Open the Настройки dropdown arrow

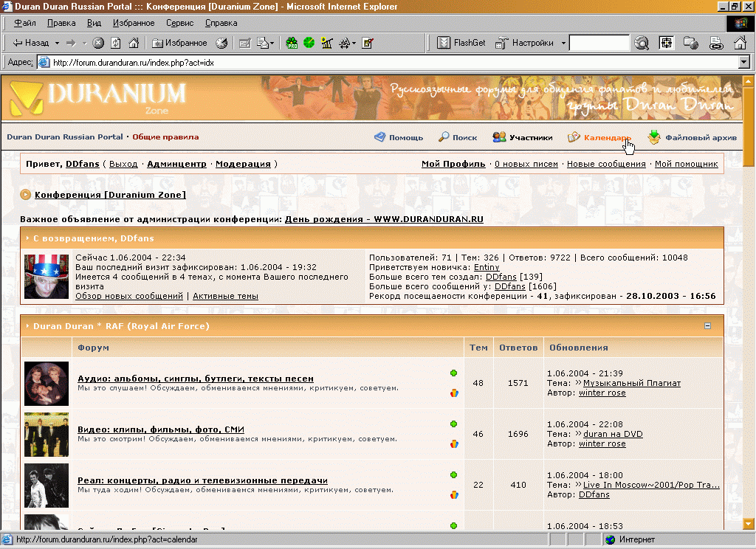click(x=563, y=43)
